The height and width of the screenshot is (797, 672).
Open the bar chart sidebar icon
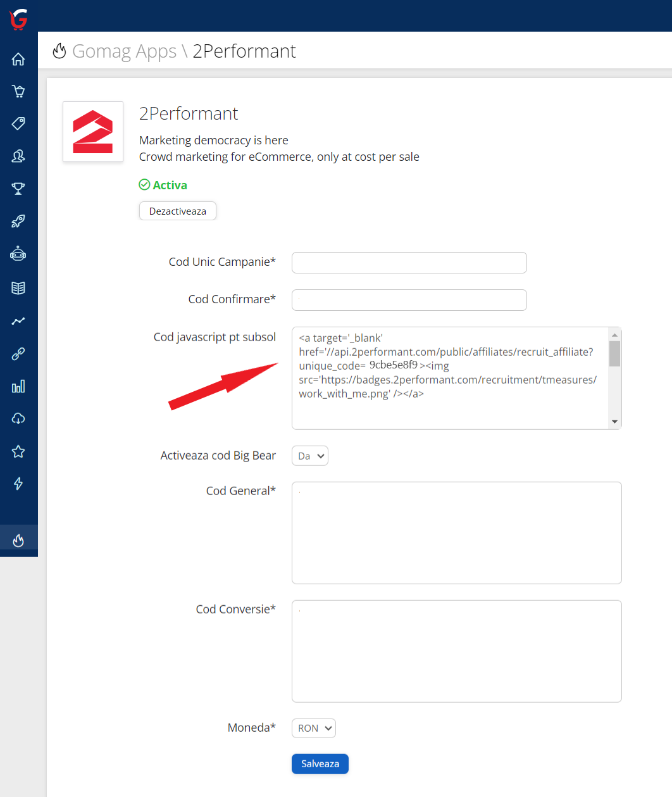pos(18,386)
